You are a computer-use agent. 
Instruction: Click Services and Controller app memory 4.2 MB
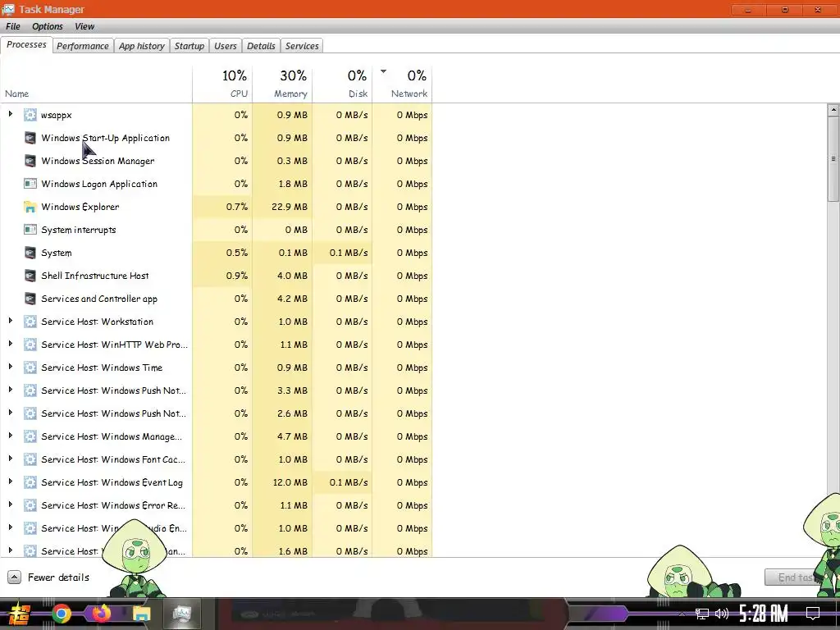click(293, 299)
